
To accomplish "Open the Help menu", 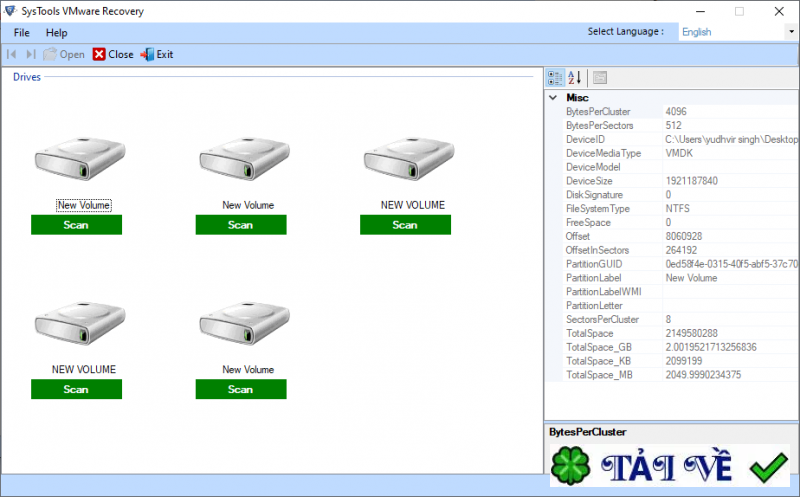I will (x=56, y=33).
